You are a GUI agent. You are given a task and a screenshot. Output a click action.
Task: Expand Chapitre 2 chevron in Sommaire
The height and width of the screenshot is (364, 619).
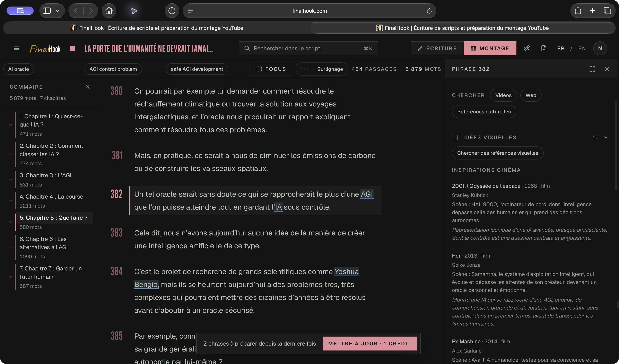click(11, 154)
